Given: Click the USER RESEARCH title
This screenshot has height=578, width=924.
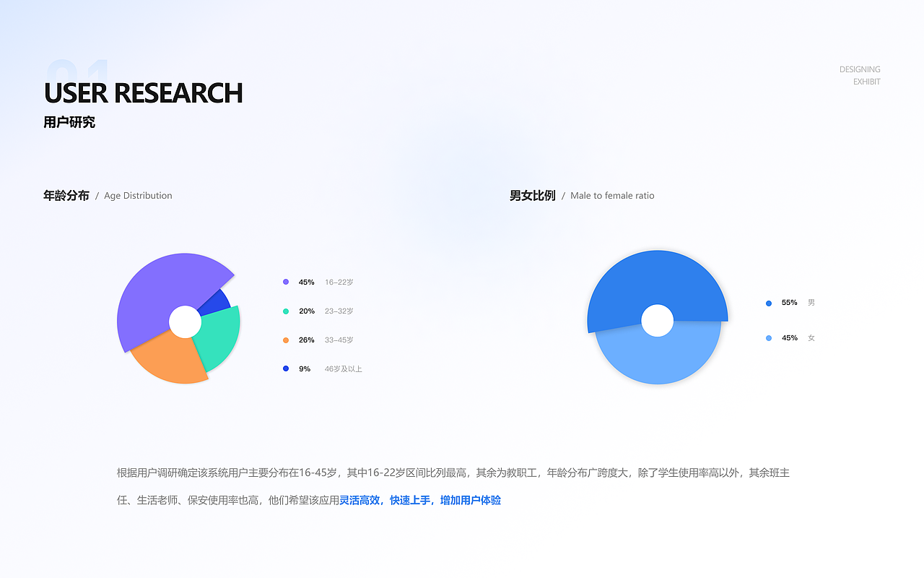Looking at the screenshot, I should click(143, 93).
